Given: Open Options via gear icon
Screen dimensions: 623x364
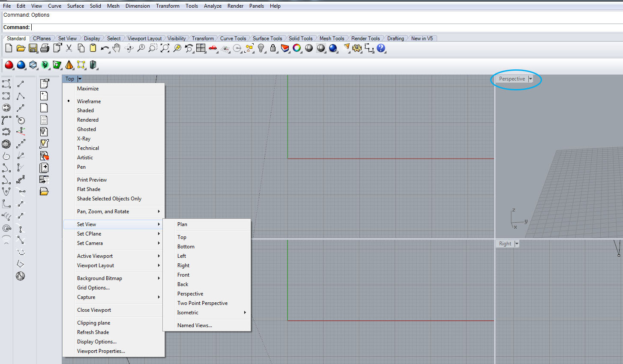Looking at the screenshot, I should coord(357,48).
